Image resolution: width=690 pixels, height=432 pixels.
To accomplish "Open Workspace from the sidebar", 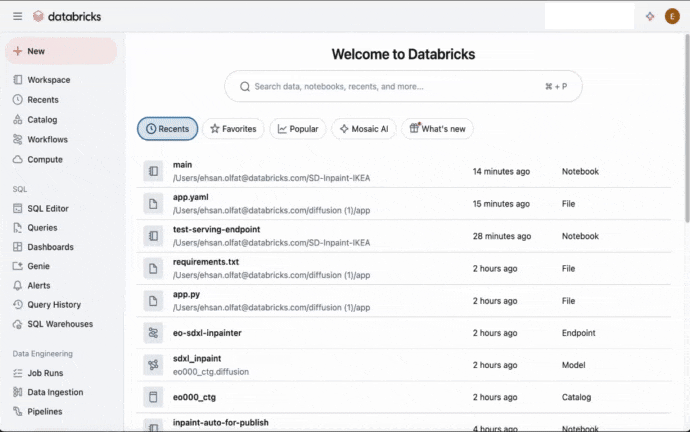I will 48,80.
